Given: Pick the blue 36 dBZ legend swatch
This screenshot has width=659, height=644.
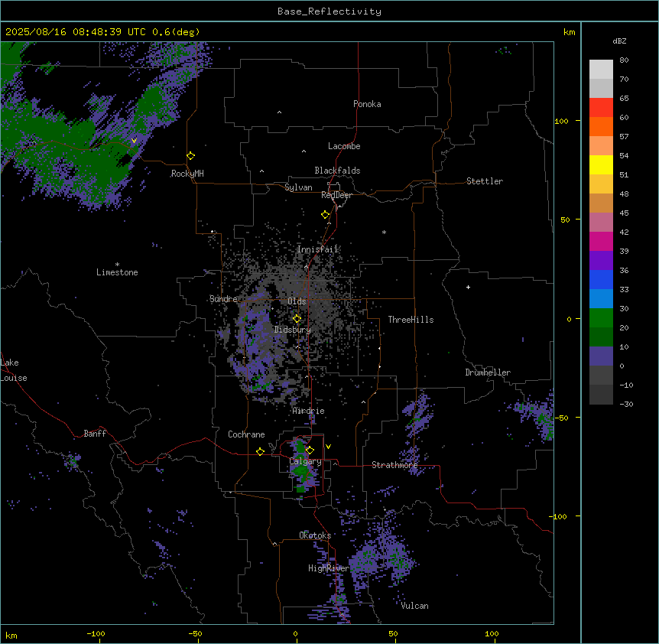Looking at the screenshot, I should click(x=601, y=279).
